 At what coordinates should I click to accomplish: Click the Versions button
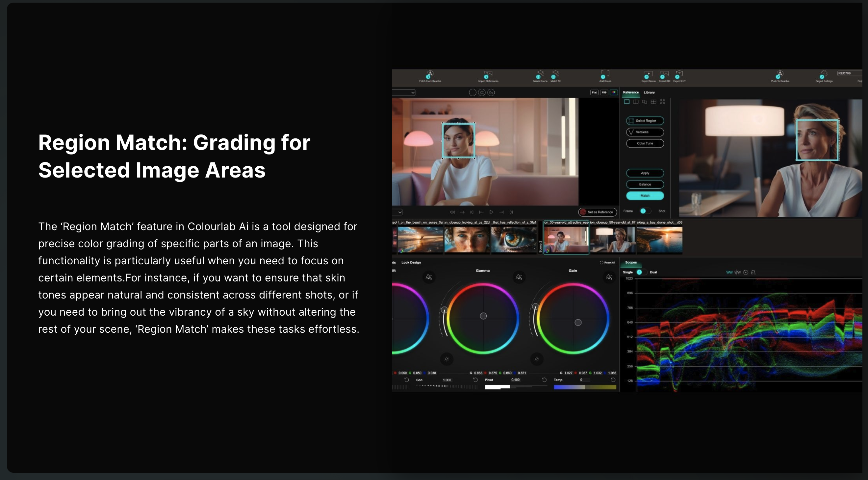pos(645,132)
